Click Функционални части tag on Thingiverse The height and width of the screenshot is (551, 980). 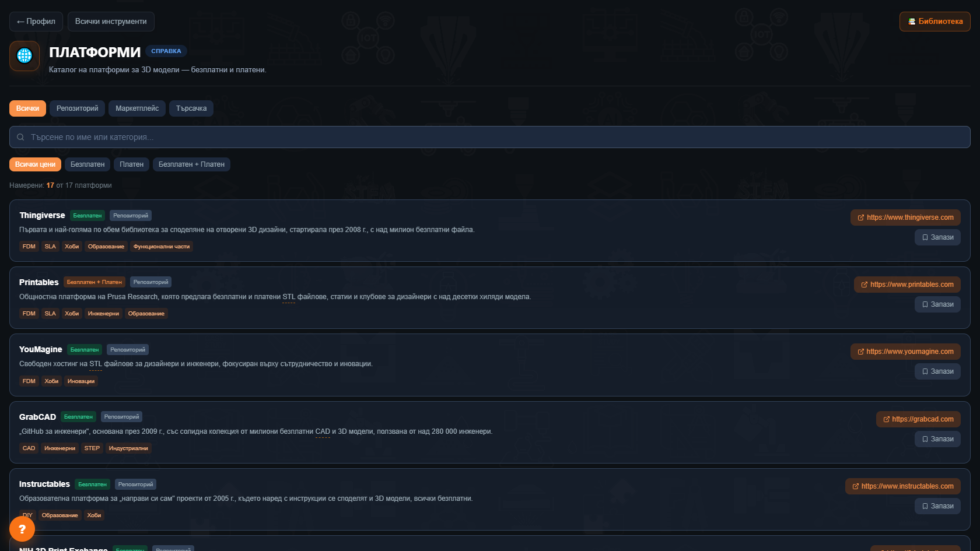click(162, 247)
